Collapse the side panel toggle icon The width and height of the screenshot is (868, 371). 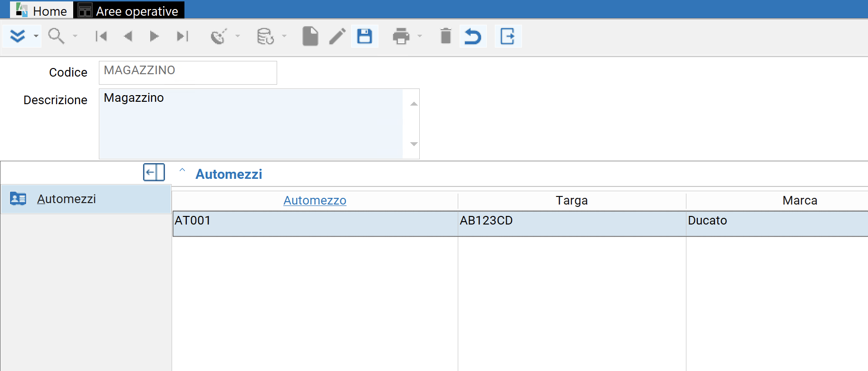(x=154, y=172)
